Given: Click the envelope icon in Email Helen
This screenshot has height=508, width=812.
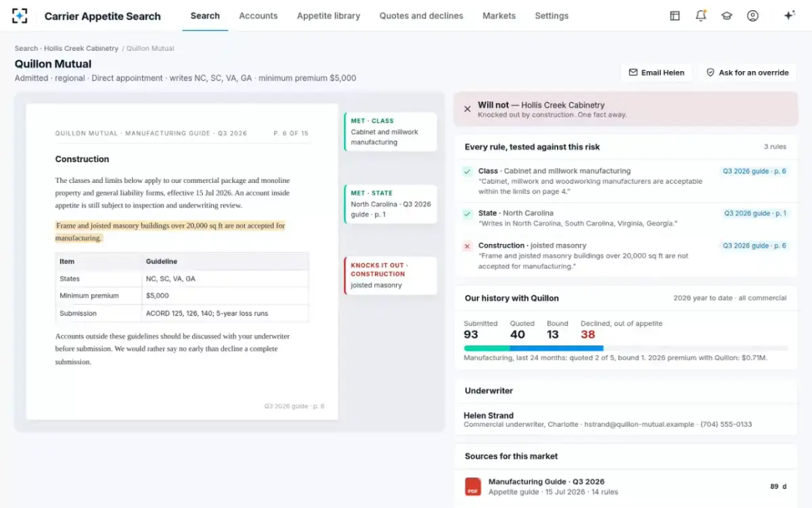Looking at the screenshot, I should coord(633,72).
